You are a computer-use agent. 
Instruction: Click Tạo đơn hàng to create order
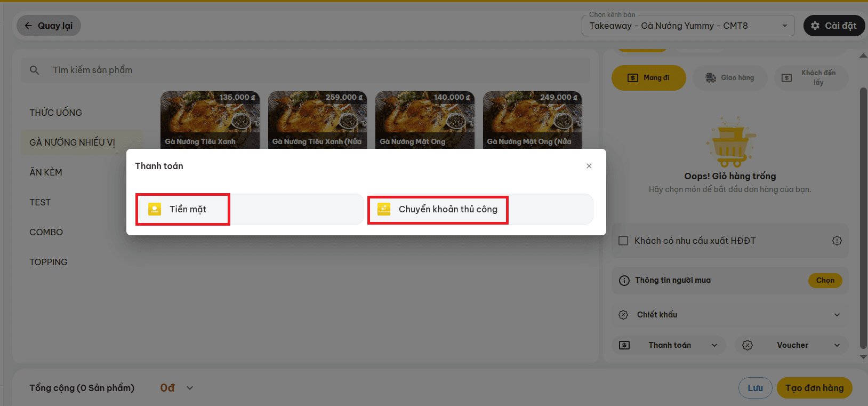tap(815, 388)
